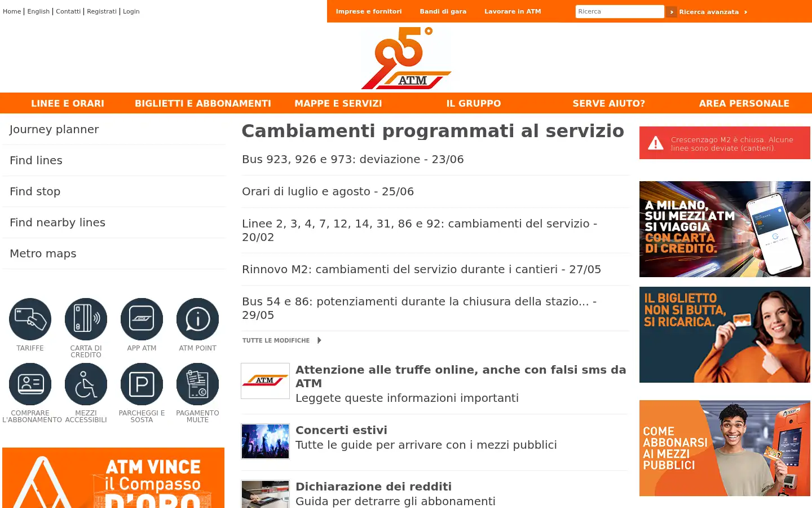
Task: Expand the Find lines section
Action: pyautogui.click(x=114, y=160)
